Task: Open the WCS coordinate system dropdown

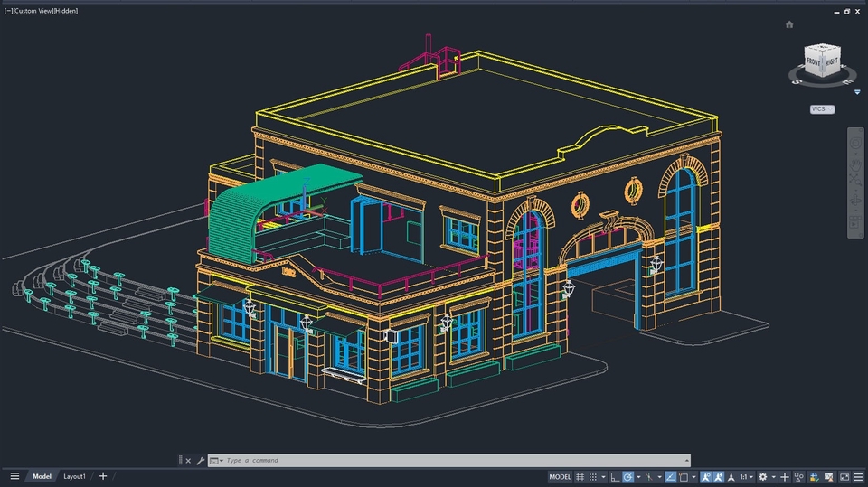Action: (x=822, y=109)
